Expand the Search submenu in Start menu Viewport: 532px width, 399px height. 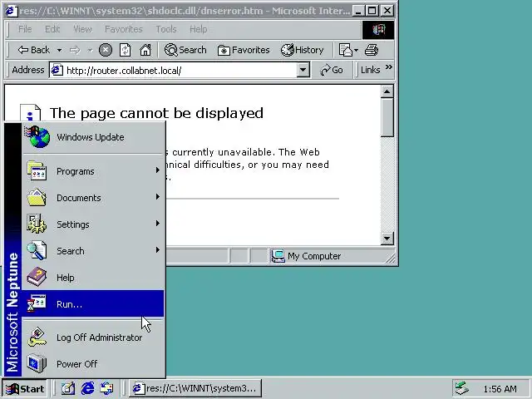point(93,251)
